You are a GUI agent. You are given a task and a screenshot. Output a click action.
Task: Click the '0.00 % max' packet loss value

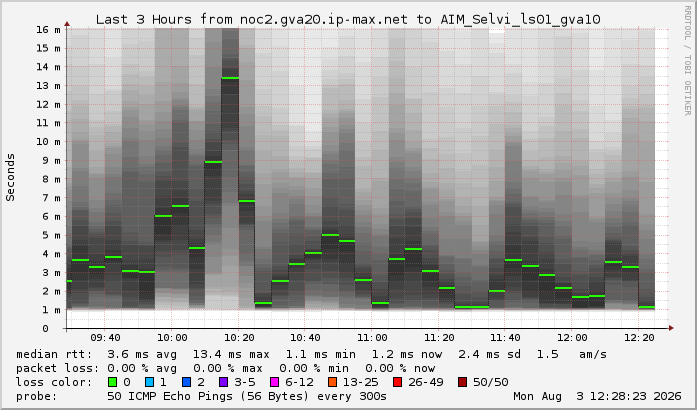tap(228, 368)
